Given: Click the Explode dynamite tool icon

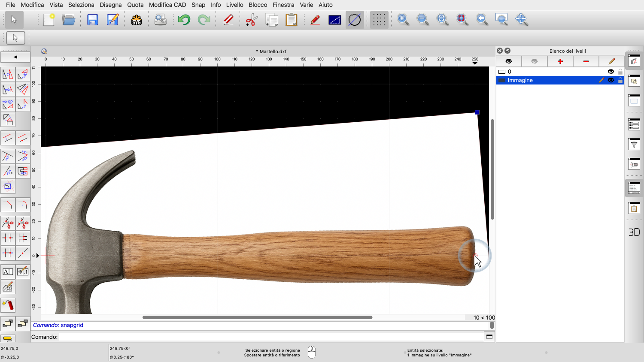Looking at the screenshot, I should point(8,305).
